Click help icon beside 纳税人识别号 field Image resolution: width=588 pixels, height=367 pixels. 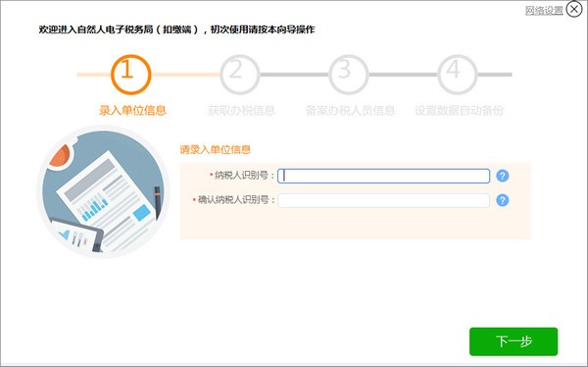coord(502,176)
